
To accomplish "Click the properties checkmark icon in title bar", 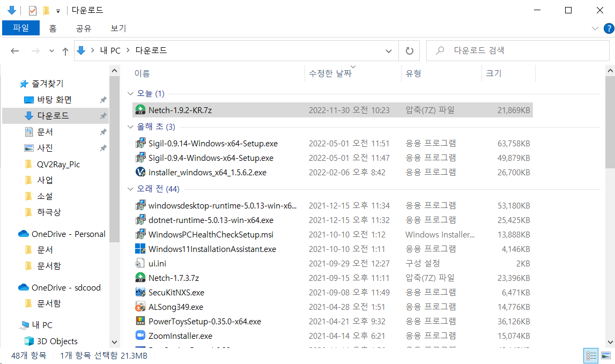I will pyautogui.click(x=33, y=10).
